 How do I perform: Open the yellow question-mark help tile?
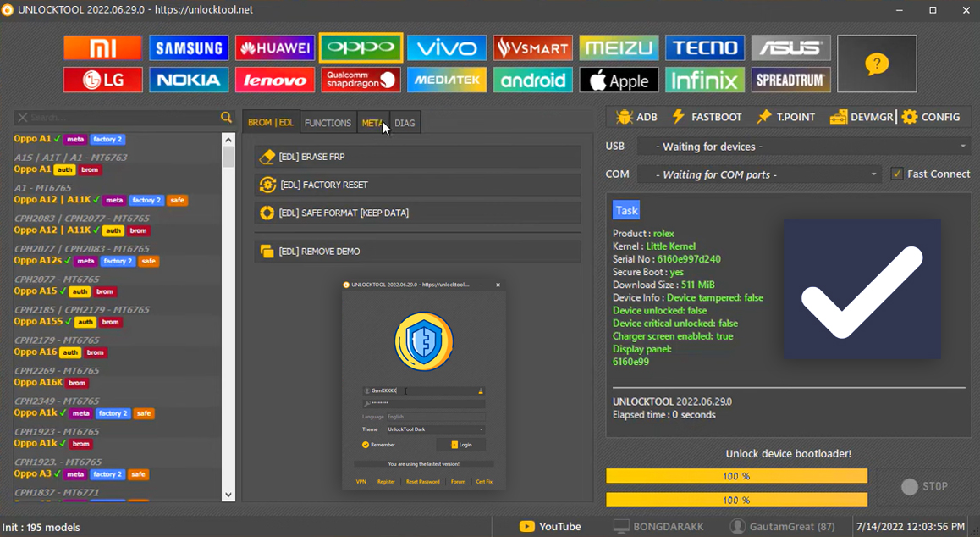point(877,64)
